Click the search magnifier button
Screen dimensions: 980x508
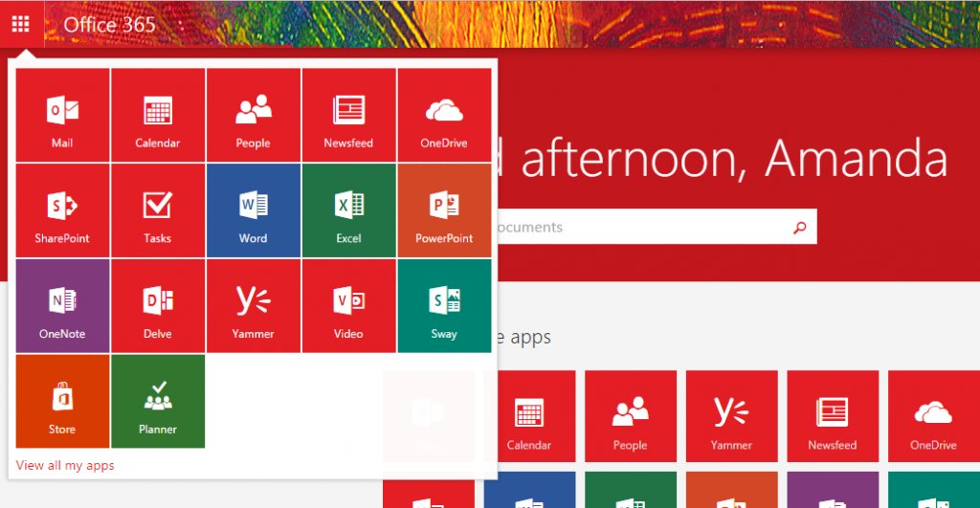click(800, 228)
